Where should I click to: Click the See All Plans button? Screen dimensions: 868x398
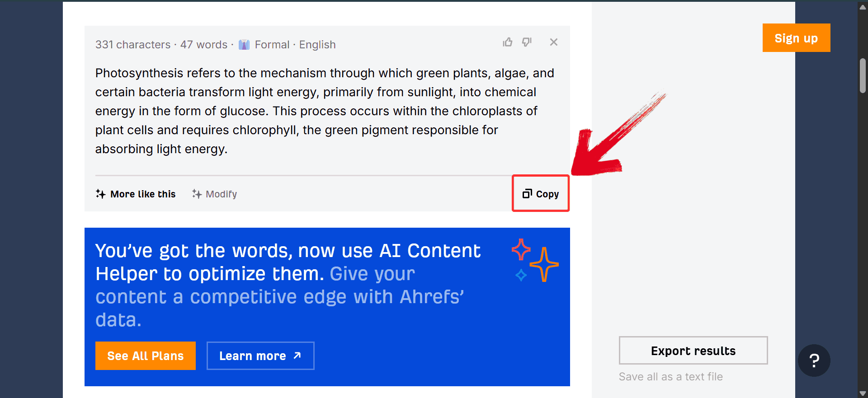146,356
